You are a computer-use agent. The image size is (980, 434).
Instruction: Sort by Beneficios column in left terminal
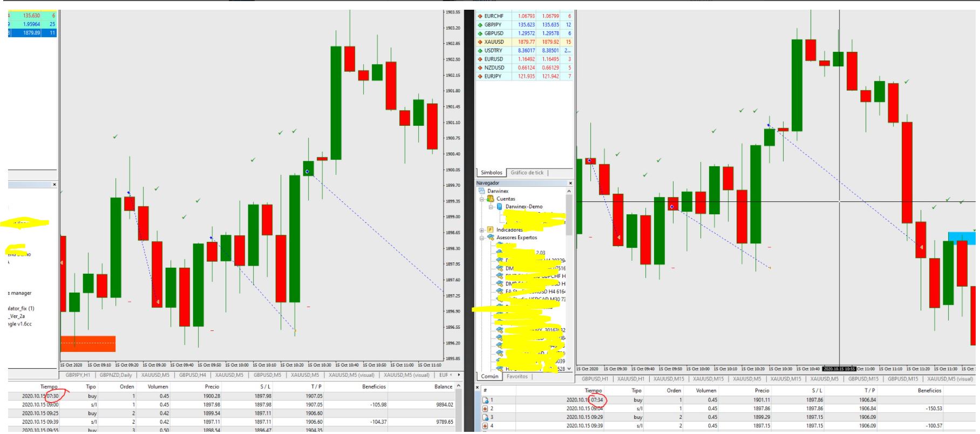point(374,386)
